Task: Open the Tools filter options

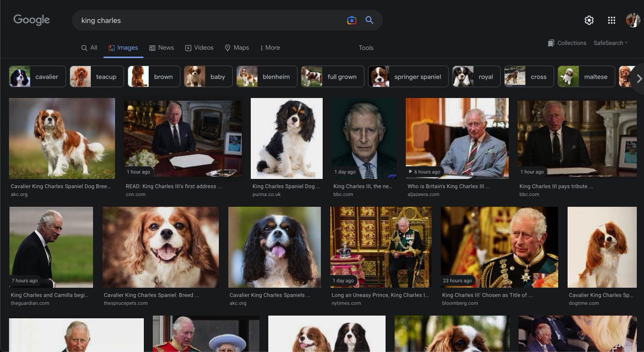Action: pos(366,48)
